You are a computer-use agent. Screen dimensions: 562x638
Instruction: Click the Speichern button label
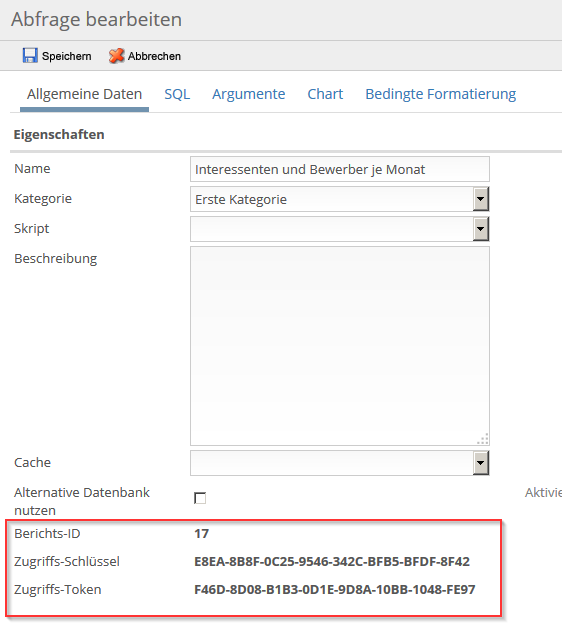pos(66,56)
